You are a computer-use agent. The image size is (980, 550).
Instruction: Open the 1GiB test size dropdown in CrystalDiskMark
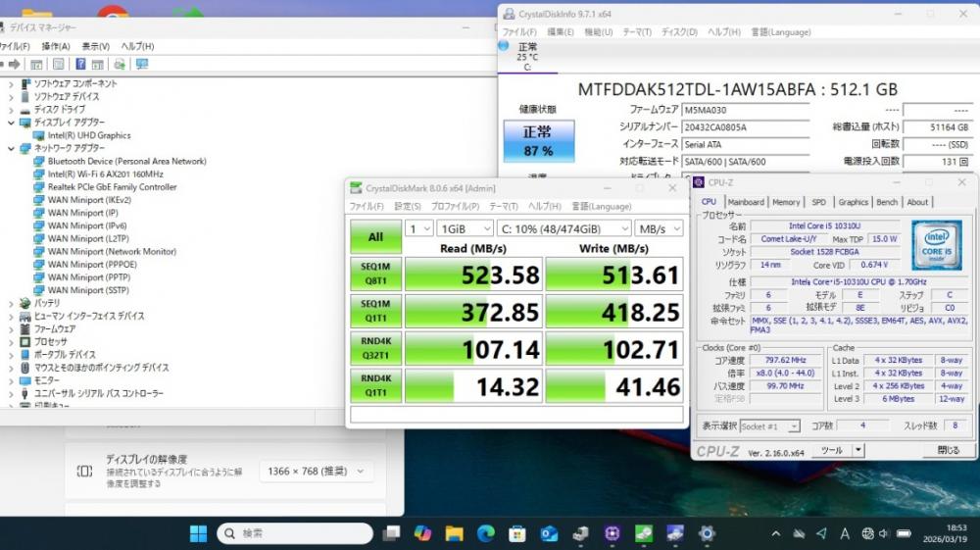coord(465,228)
